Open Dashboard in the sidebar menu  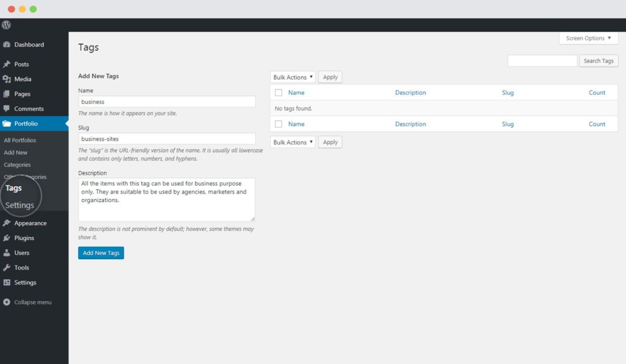pyautogui.click(x=29, y=45)
